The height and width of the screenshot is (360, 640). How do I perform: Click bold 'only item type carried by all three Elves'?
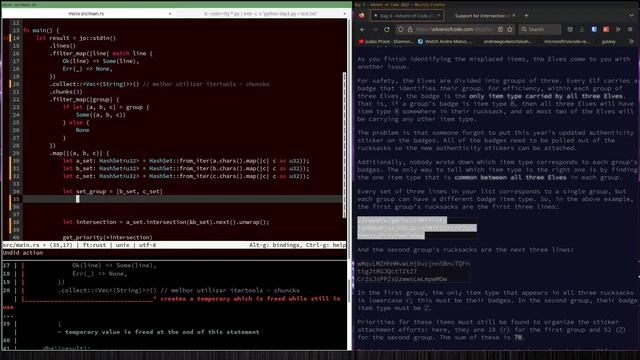click(546, 96)
